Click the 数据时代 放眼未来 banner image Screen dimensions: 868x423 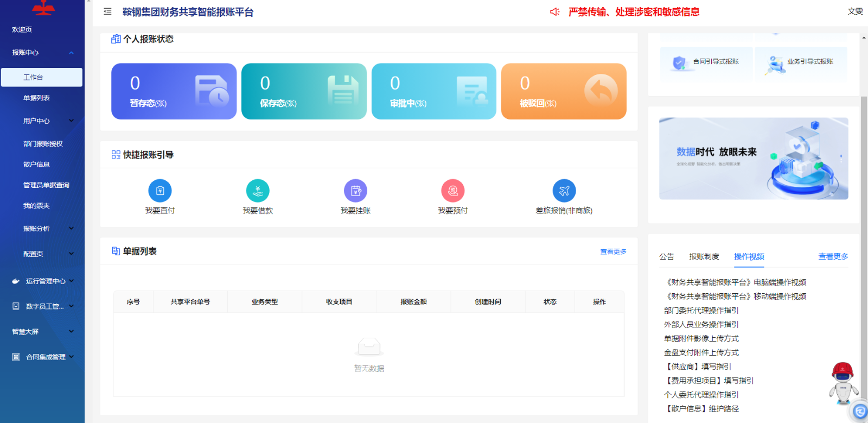click(753, 159)
